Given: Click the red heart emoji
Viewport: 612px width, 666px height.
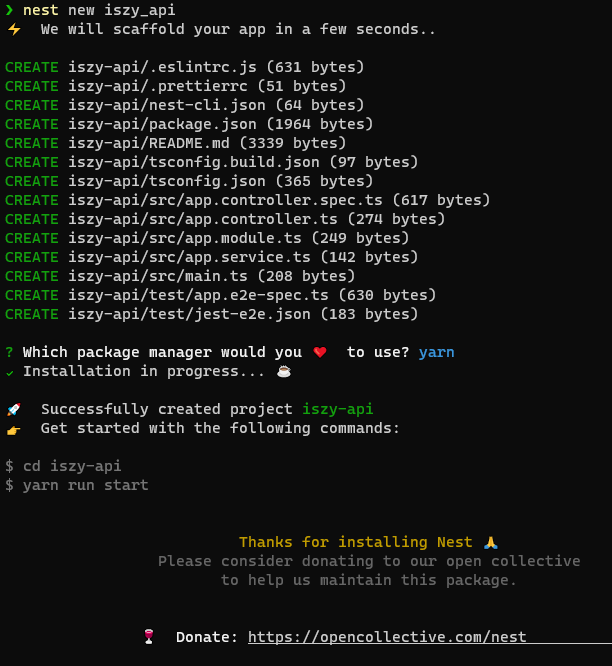Looking at the screenshot, I should click(320, 352).
